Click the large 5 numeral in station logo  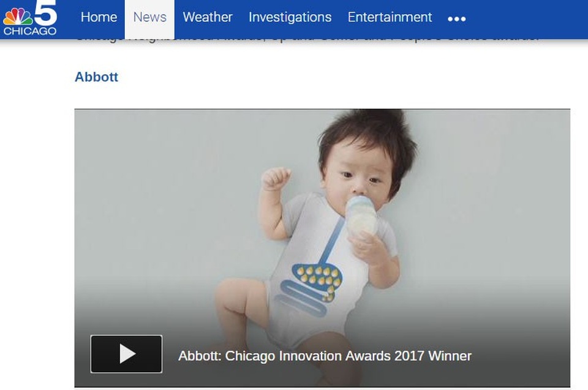tap(46, 12)
